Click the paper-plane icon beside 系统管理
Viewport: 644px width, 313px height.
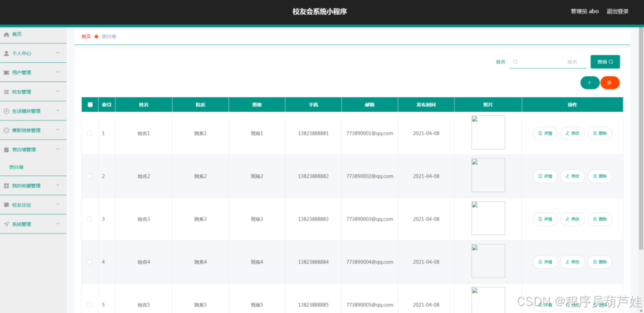(6, 224)
